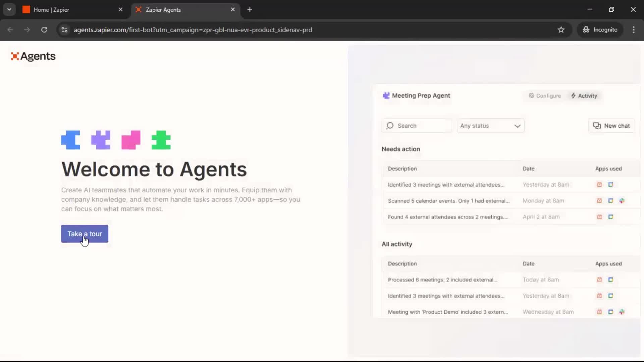Open the Activity tab of Meeting Prep Agent
644x362 pixels.
coord(584,96)
